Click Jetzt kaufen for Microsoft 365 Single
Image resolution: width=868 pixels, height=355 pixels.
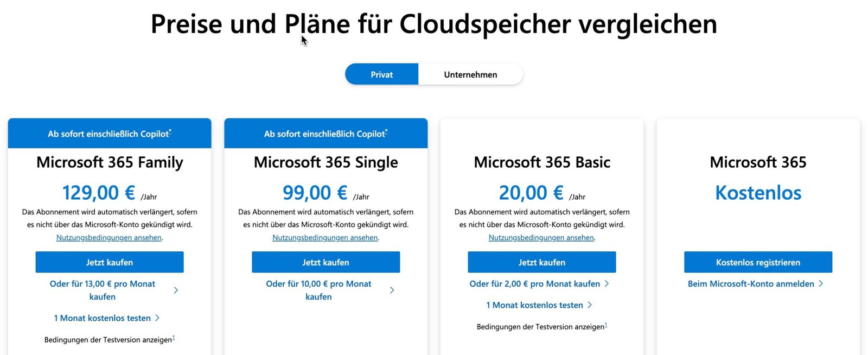[x=325, y=262]
